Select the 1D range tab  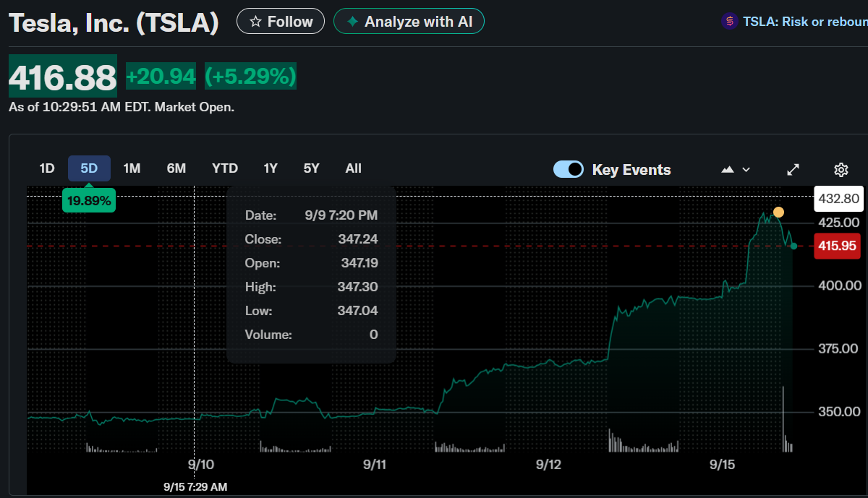47,168
